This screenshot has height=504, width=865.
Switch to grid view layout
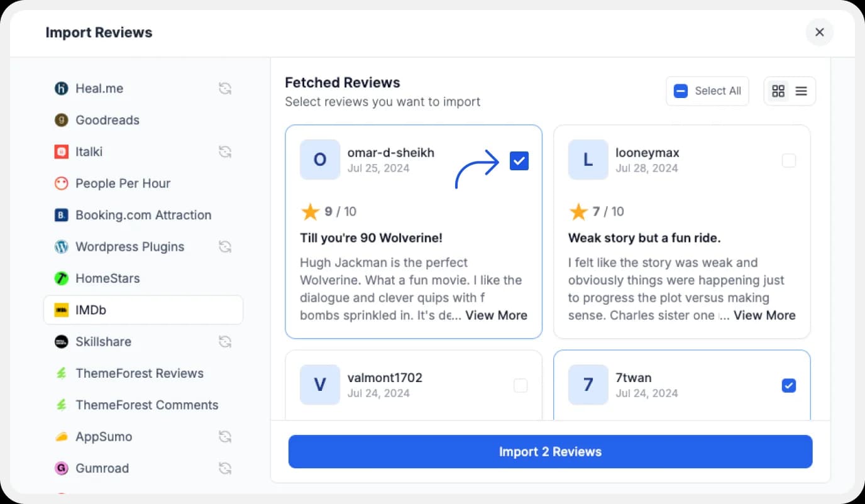[778, 90]
